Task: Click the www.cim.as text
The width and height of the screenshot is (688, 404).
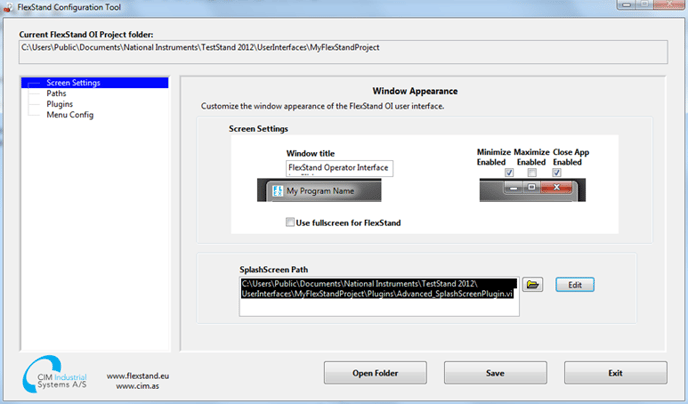Action: pyautogui.click(x=138, y=386)
